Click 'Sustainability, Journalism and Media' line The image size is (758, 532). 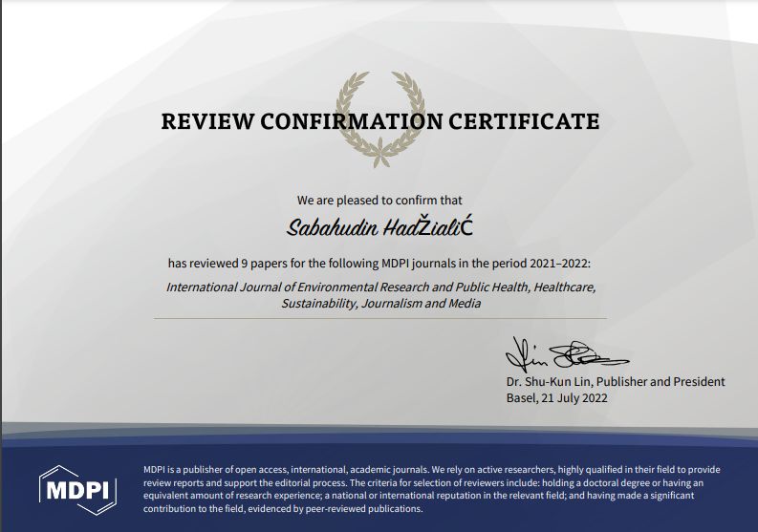click(381, 304)
